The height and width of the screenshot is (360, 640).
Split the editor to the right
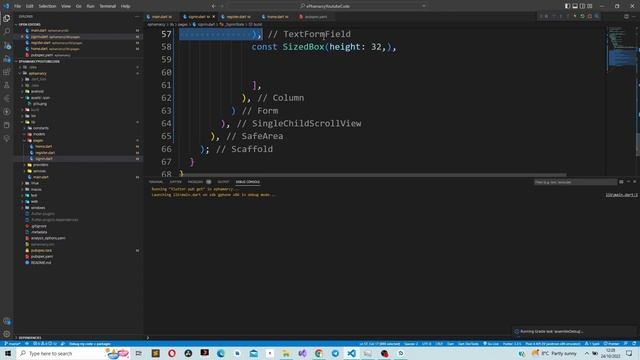tap(626, 17)
